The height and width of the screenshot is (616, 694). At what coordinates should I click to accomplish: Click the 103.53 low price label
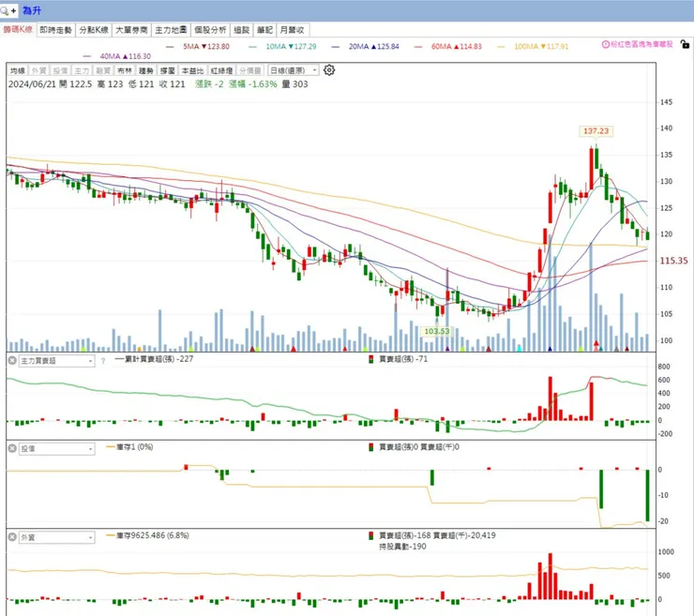point(437,331)
